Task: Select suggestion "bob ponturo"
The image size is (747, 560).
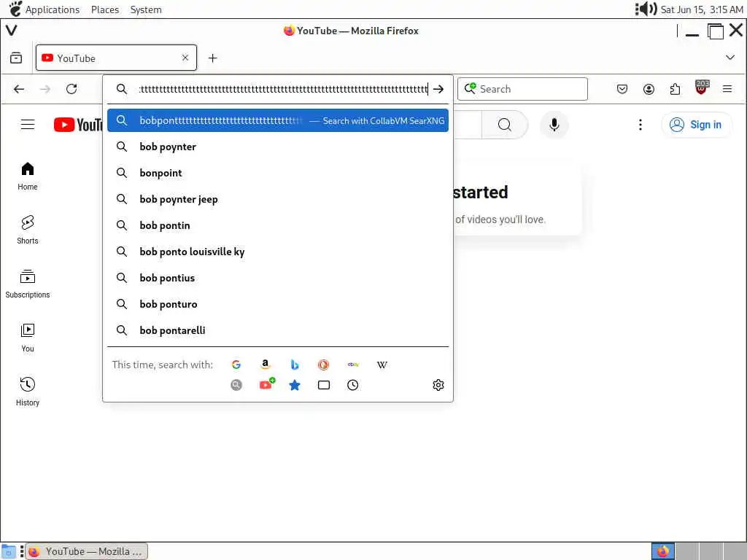Action: coord(278,304)
